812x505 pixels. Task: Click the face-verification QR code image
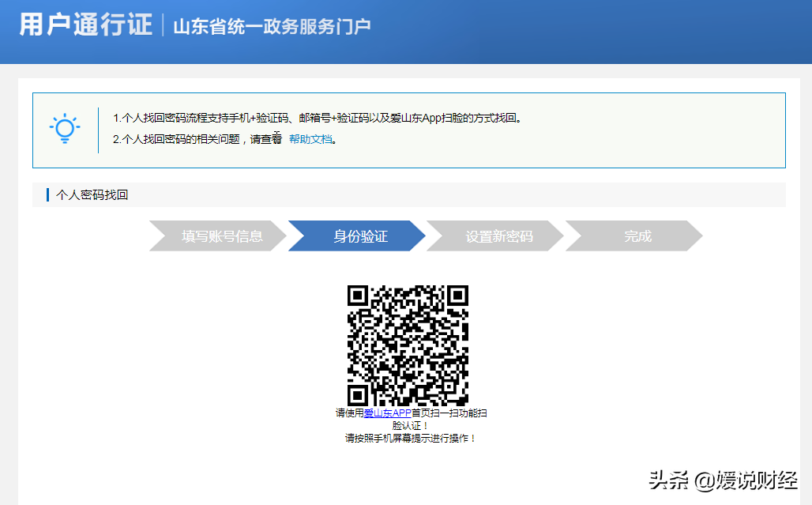408,345
